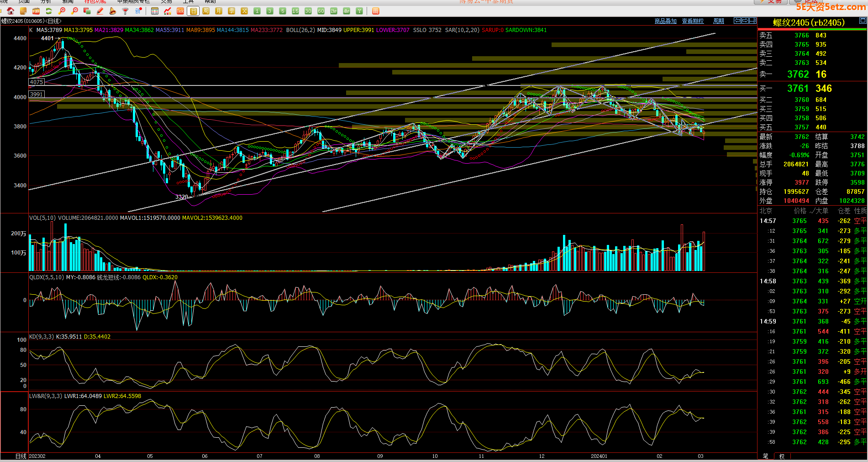Switch to the 权 tab
The width and height of the screenshot is (868, 462).
pyautogui.click(x=782, y=456)
